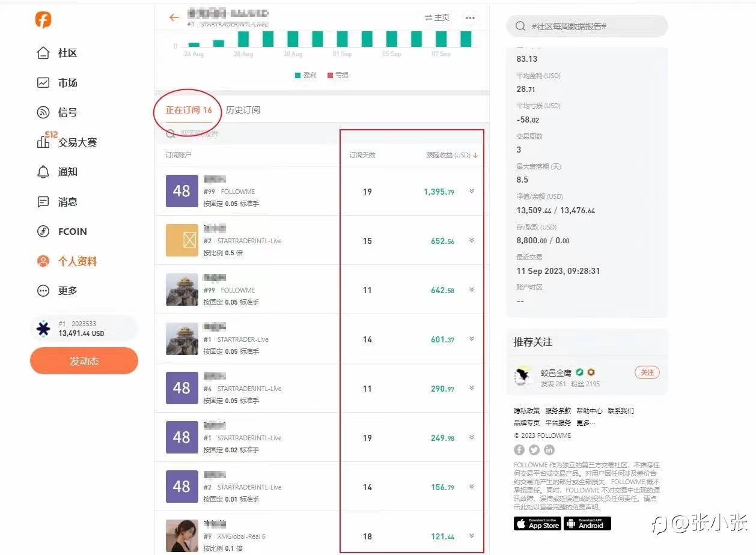756x555 pixels.
Task: Open the Facebook social icon
Action: coord(519,450)
